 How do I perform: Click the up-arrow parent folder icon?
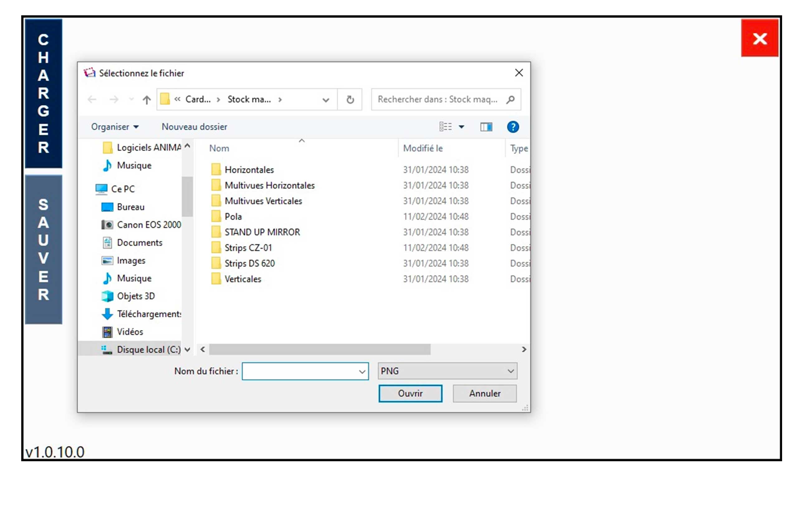(x=147, y=100)
